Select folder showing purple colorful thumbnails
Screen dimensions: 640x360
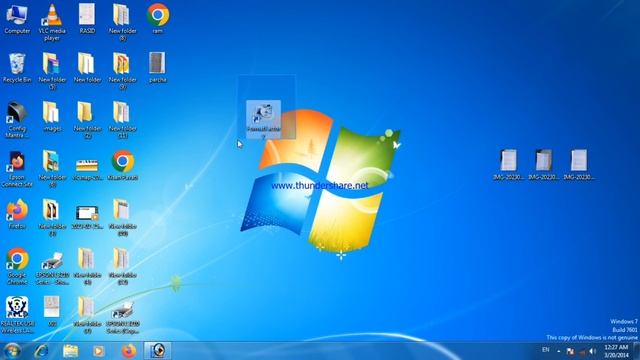coord(52,71)
